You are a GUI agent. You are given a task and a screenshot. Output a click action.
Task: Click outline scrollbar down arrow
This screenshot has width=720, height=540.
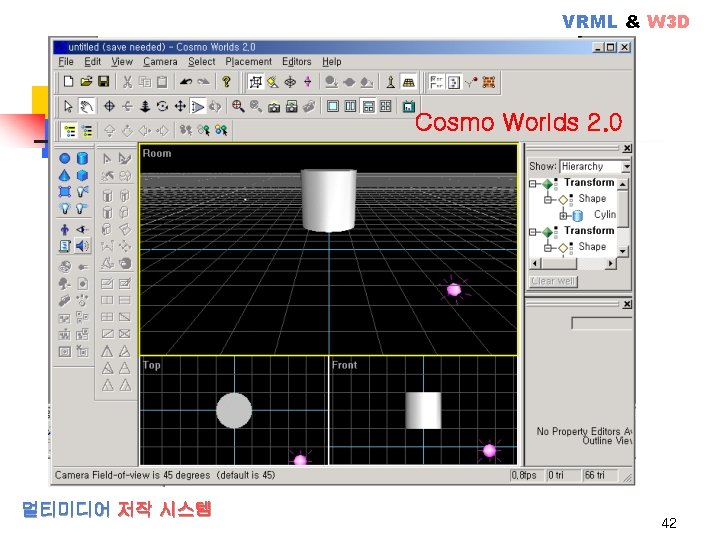pyautogui.click(x=623, y=251)
